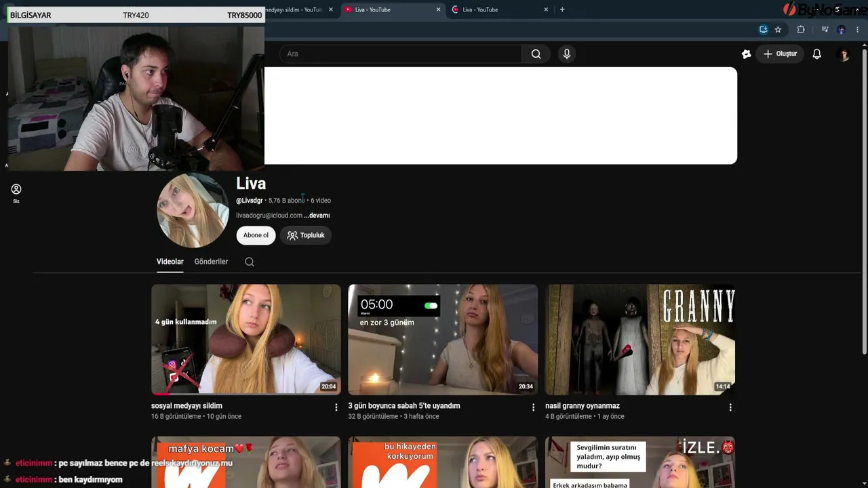The image size is (868, 488).
Task: Play the '4 gün kullanmadım' thumbnail video
Action: point(246,340)
